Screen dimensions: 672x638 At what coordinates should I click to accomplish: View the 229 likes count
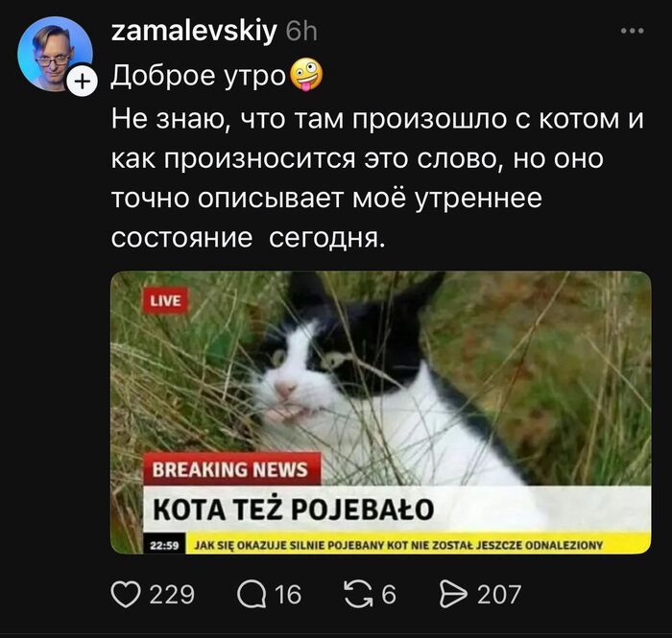(x=172, y=595)
